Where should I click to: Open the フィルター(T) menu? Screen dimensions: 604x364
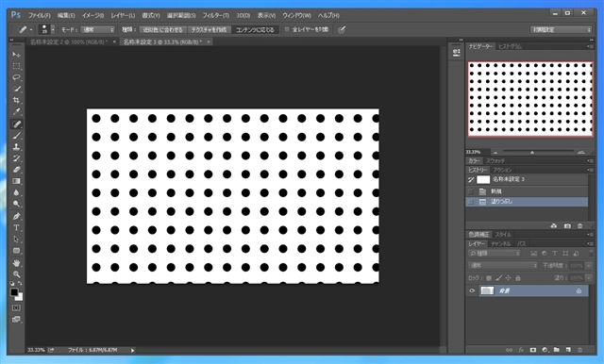(x=216, y=15)
